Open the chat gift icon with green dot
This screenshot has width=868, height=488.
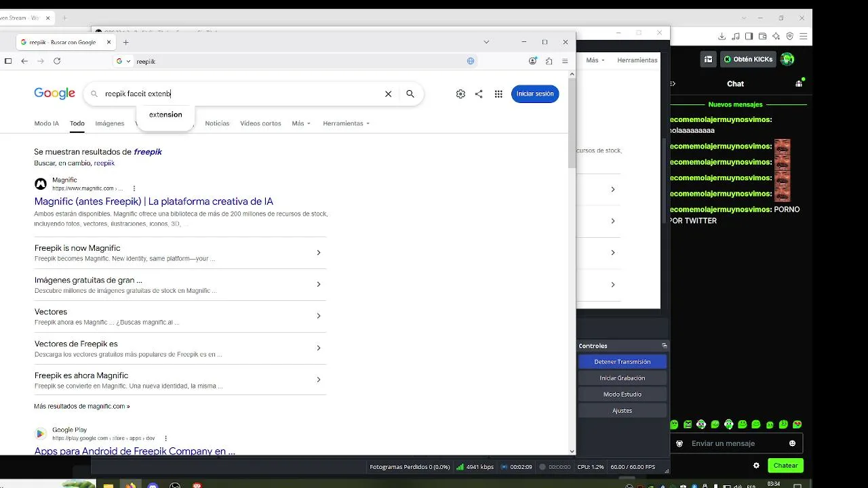[800, 83]
